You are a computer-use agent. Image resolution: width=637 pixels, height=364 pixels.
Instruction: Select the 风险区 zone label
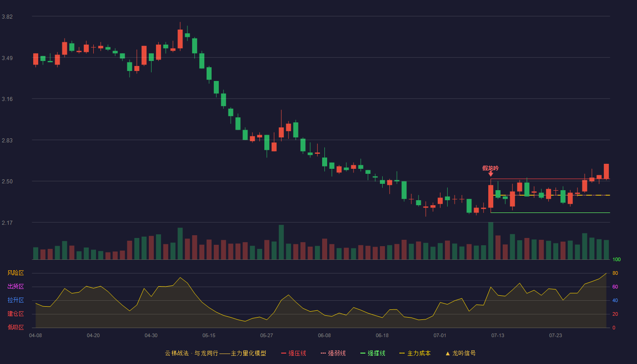tap(15, 273)
